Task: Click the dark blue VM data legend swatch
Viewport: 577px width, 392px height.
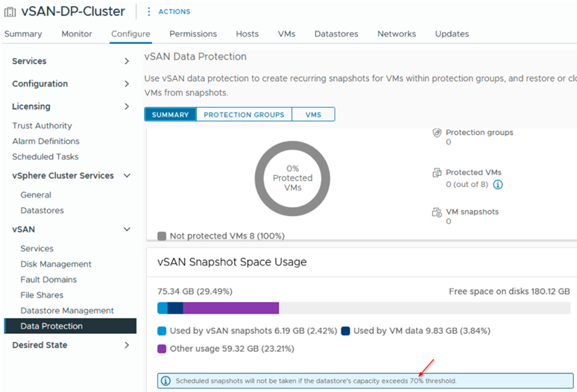Action: pyautogui.click(x=346, y=331)
